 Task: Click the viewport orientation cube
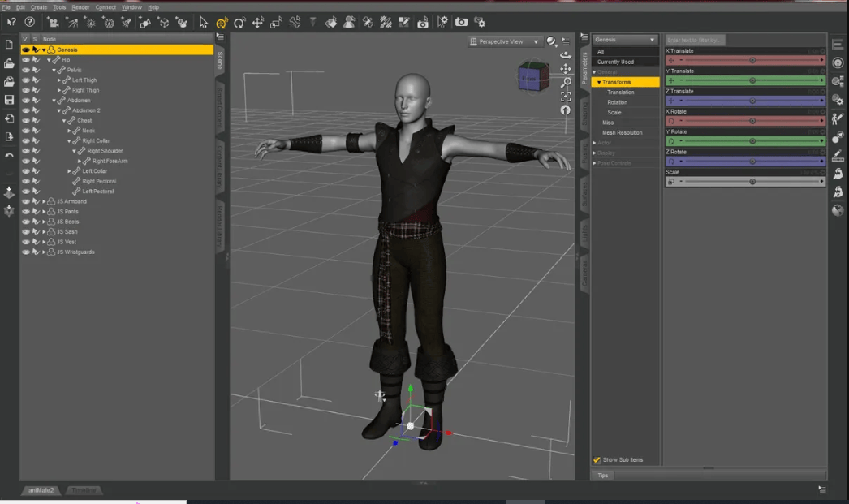533,76
